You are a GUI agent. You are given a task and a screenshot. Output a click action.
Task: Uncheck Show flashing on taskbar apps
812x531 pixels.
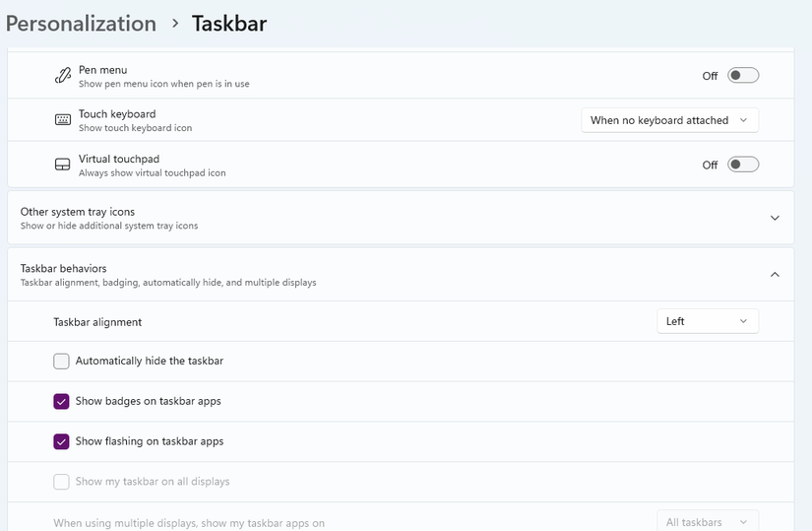click(x=62, y=441)
